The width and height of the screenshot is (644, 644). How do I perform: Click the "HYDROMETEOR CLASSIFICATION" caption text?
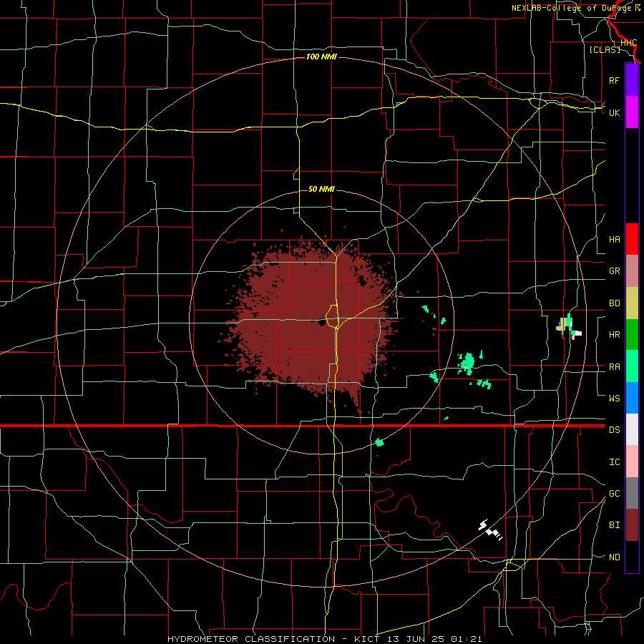click(x=251, y=639)
